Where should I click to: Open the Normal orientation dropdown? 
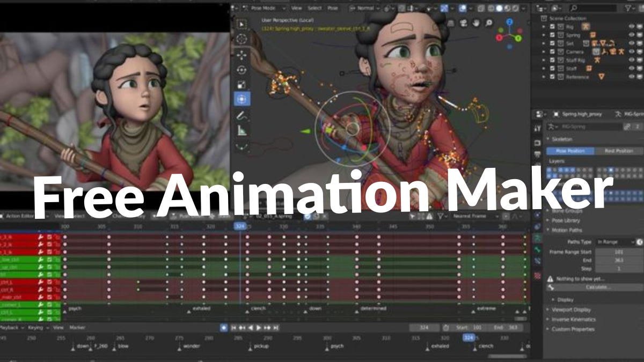(366, 8)
